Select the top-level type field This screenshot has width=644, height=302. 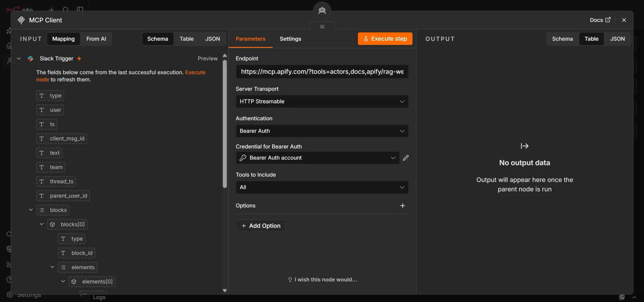coord(50,96)
